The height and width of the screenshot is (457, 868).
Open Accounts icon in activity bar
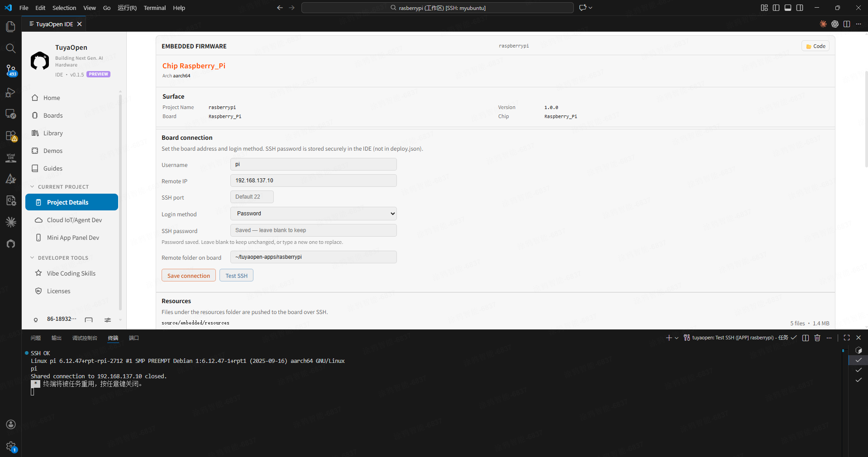[x=10, y=424]
